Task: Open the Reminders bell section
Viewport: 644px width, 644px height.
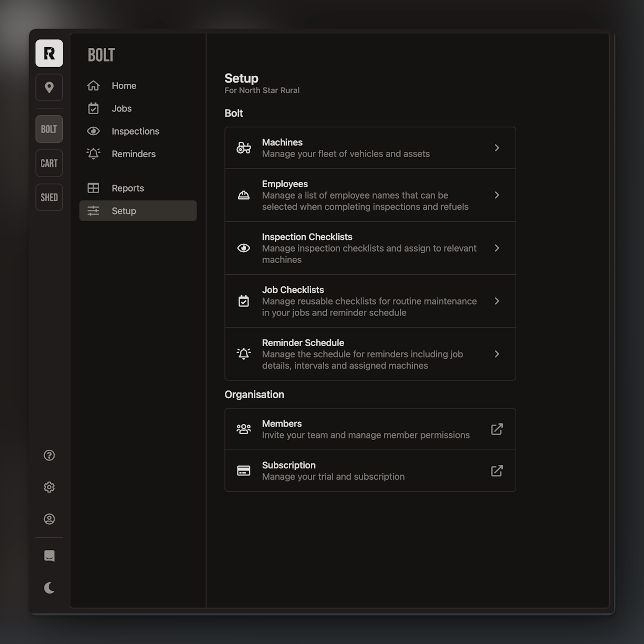Action: coord(133,154)
